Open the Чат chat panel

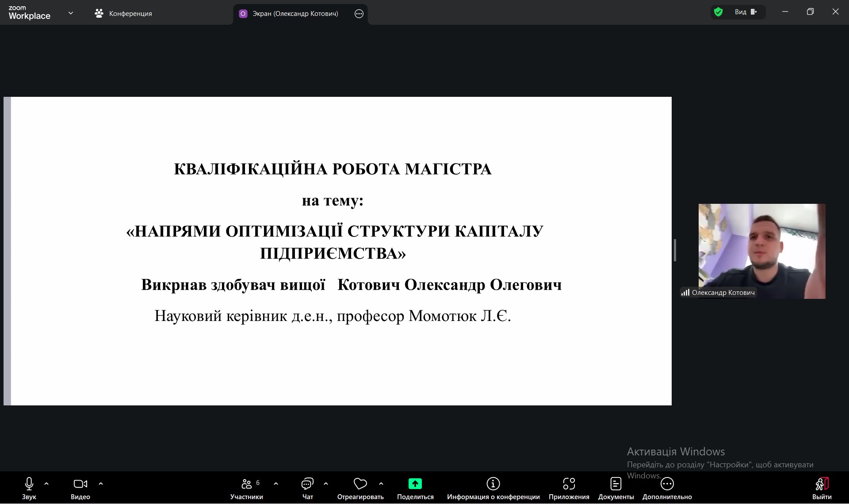[307, 484]
